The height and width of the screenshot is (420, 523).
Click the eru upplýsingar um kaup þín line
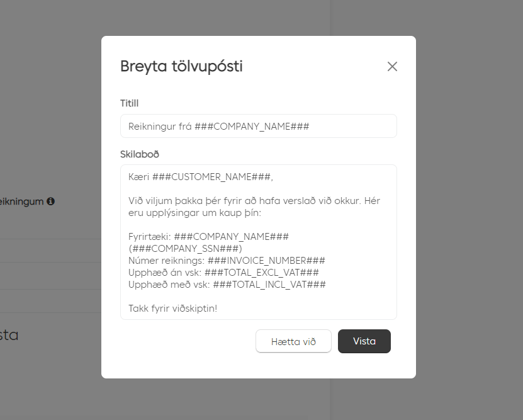pyautogui.click(x=195, y=213)
